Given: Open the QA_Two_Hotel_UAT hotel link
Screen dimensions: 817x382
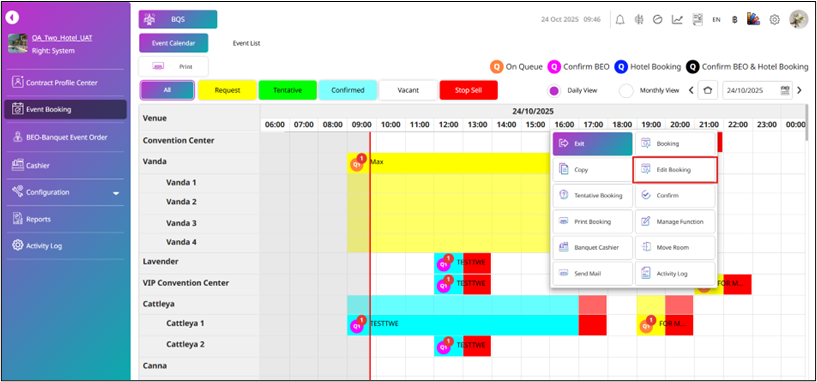Looking at the screenshot, I should [x=62, y=38].
